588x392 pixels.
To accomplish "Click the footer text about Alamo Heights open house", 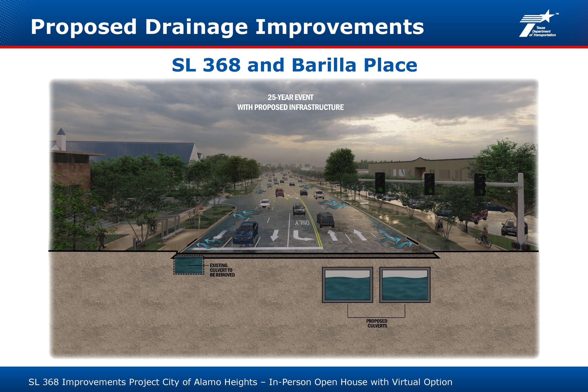I will [x=240, y=382].
